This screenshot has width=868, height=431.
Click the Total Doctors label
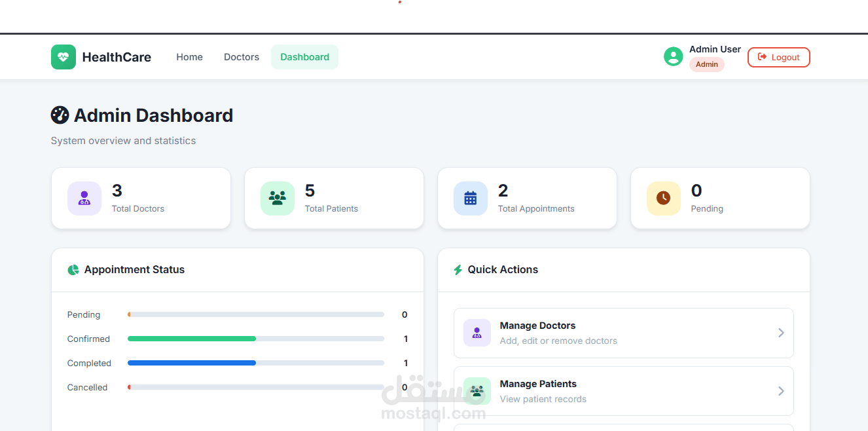coord(138,209)
